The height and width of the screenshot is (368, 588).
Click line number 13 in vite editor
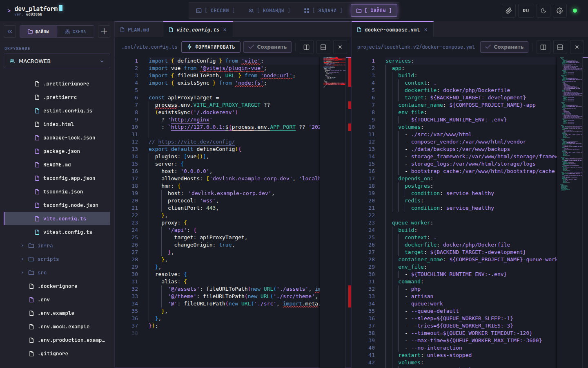(x=135, y=149)
